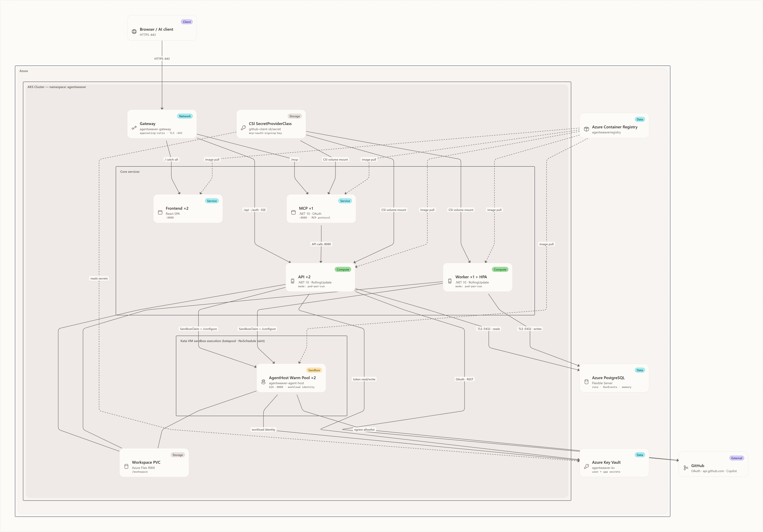The image size is (763, 532).
Task: Click the Data badge on Azure Key Vault
Action: (640, 455)
